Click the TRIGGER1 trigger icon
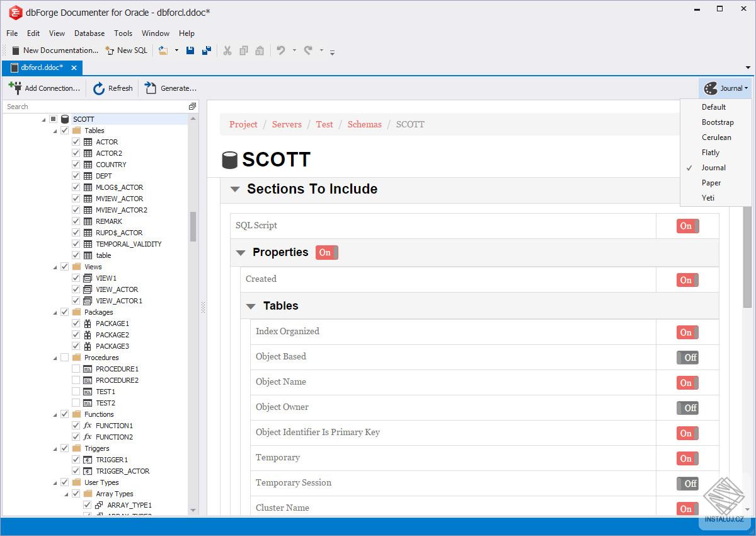 pyautogui.click(x=88, y=460)
